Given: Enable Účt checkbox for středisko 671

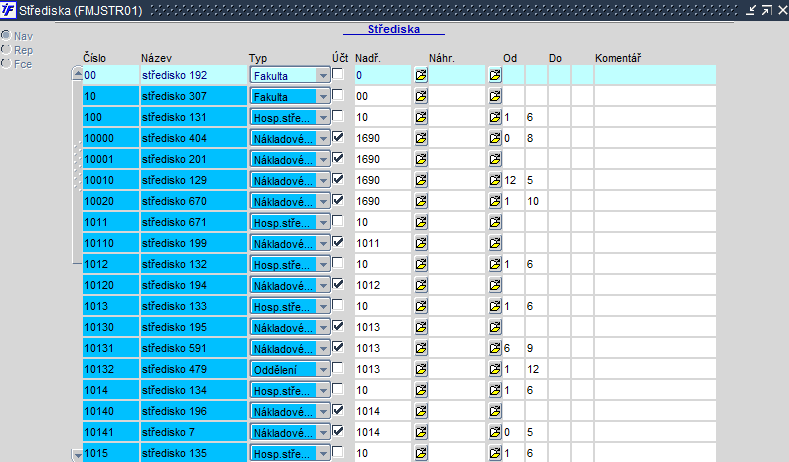Looking at the screenshot, I should click(x=338, y=221).
